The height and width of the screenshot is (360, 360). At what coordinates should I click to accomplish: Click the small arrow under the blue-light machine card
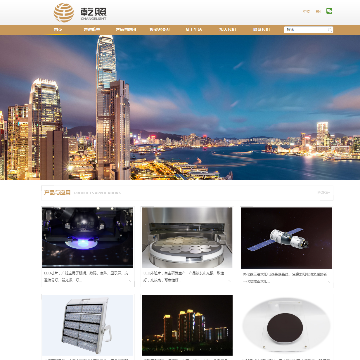[130, 280]
